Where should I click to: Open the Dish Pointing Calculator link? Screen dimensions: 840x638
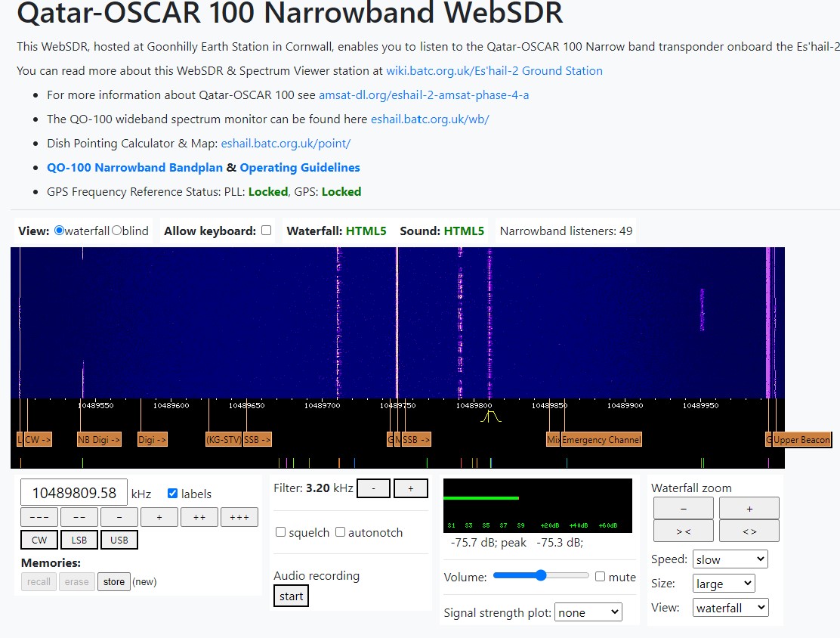286,143
